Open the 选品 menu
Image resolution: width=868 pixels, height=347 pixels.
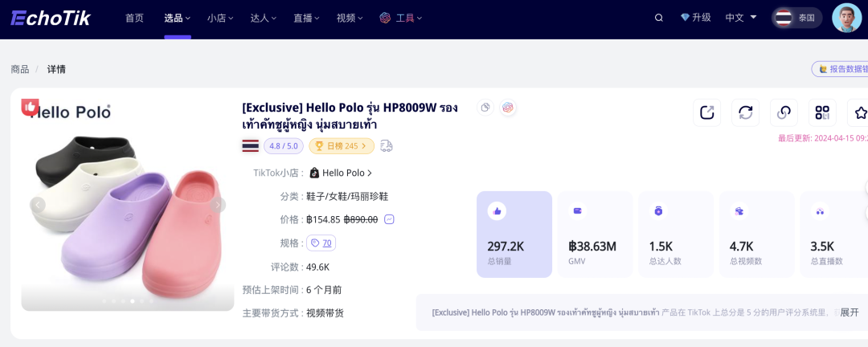click(177, 18)
